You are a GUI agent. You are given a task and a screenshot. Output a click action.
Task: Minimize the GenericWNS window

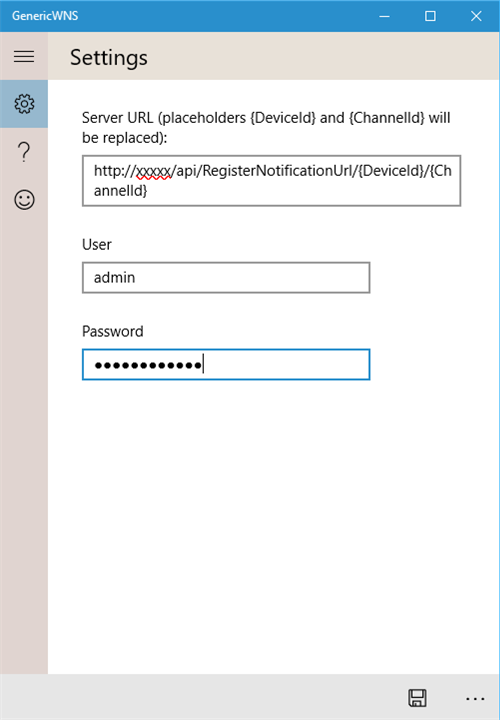pos(384,16)
